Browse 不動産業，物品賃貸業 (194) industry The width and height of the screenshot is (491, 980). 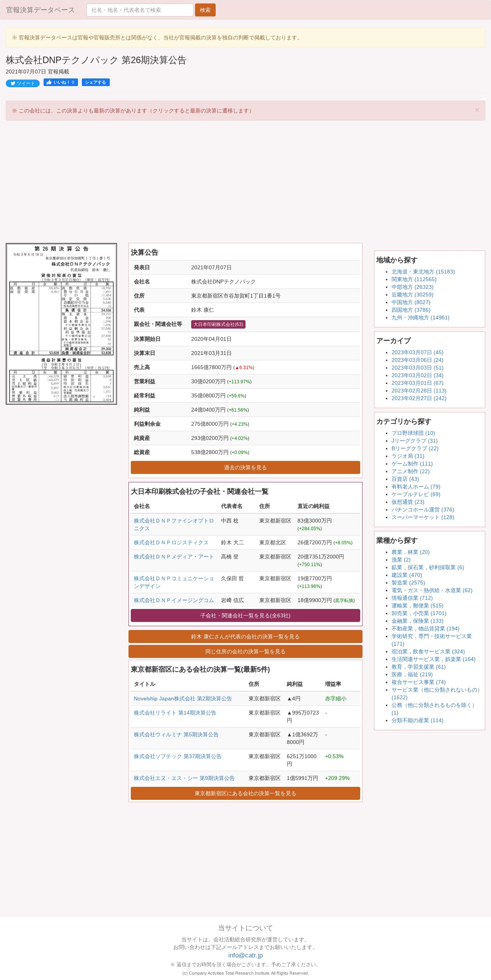tap(425, 628)
